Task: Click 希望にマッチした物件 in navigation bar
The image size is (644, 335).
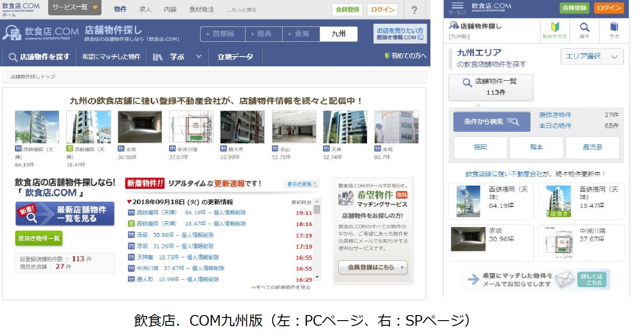Action: [111, 57]
